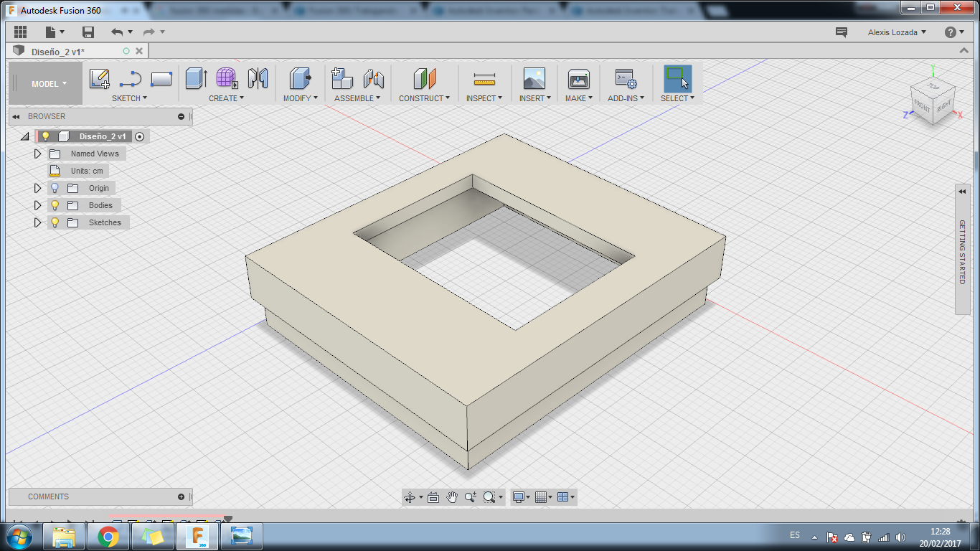Collapse the toolbar with the up chevron

point(966,50)
